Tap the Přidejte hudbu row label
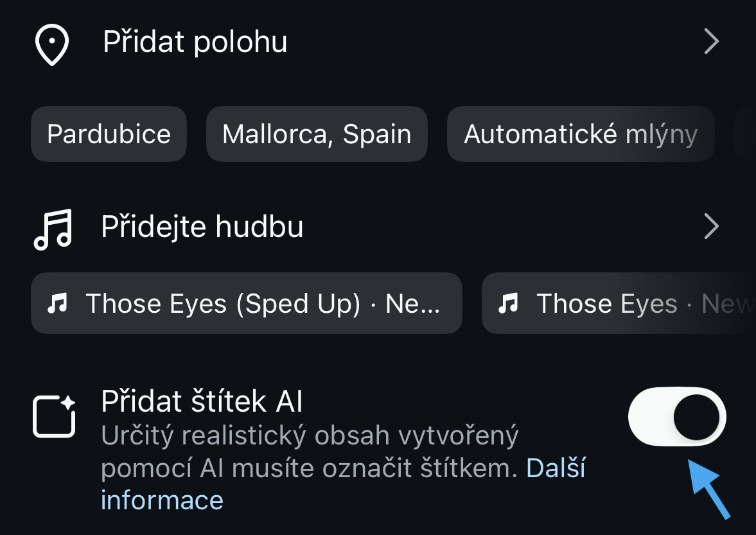Image resolution: width=756 pixels, height=535 pixels. pos(202,227)
